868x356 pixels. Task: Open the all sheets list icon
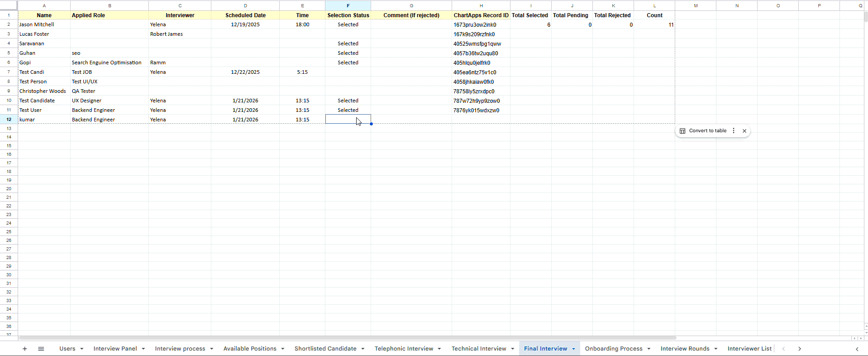pyautogui.click(x=41, y=349)
